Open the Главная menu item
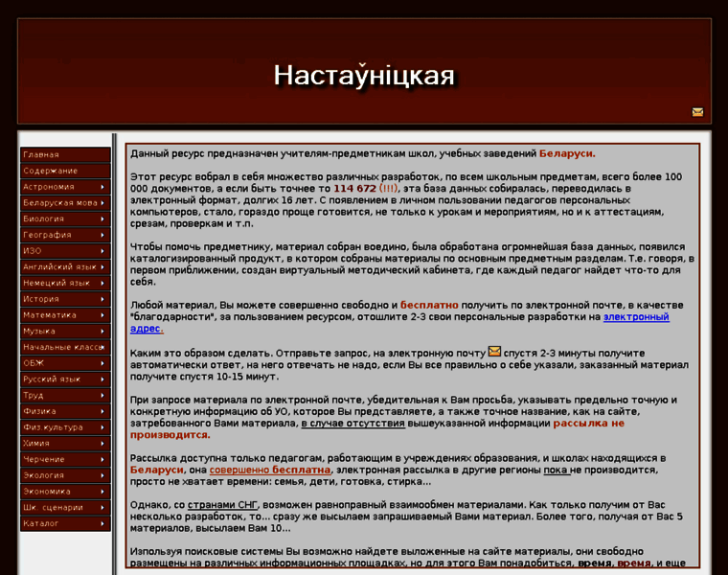728x575 pixels. 65,154
